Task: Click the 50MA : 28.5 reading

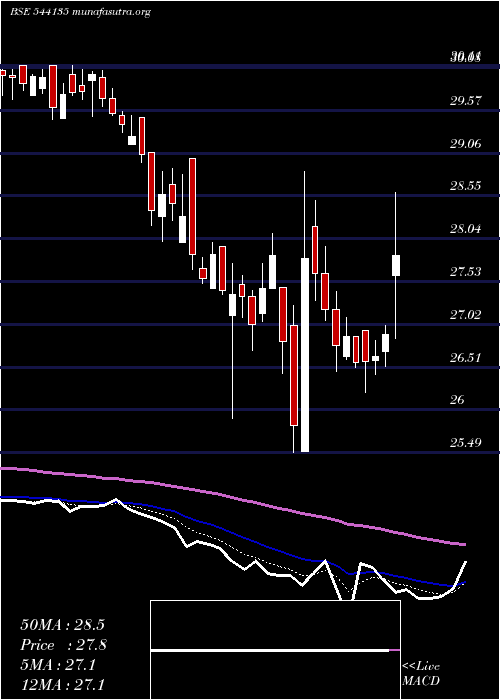Action: (x=62, y=625)
